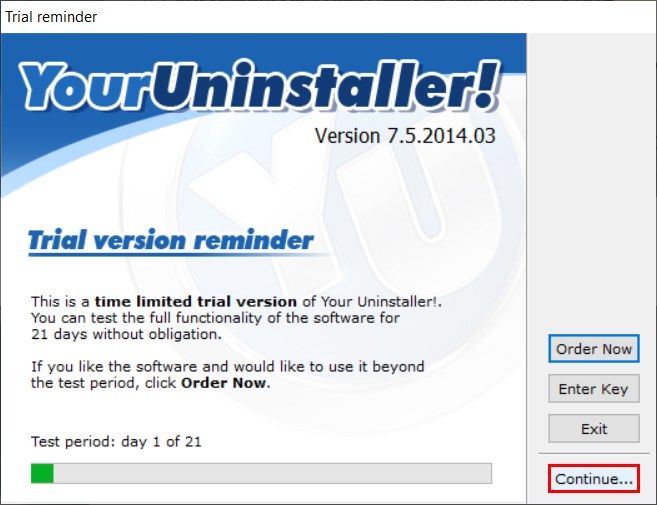Click the Trial reminder window title text
The height and width of the screenshot is (505, 657).
coord(51,17)
